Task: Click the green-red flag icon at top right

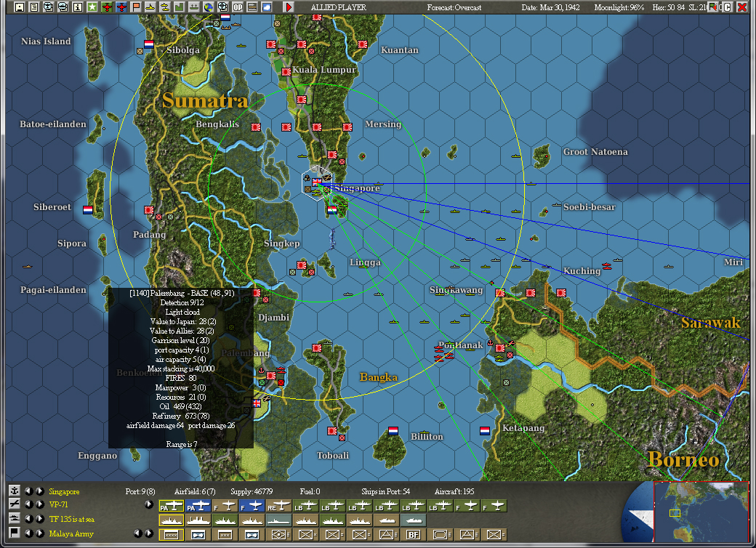Action: [715, 7]
